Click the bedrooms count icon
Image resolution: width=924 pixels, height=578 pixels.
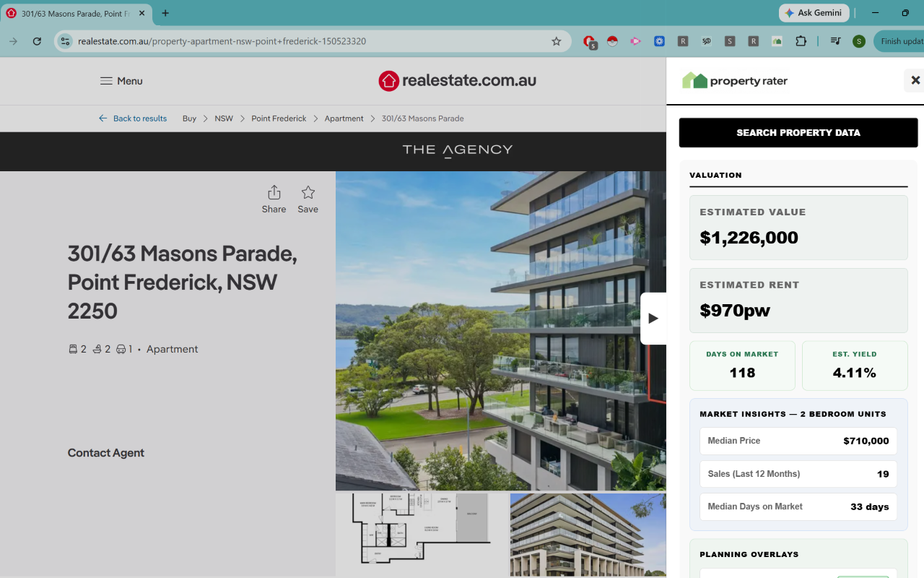[x=73, y=349]
